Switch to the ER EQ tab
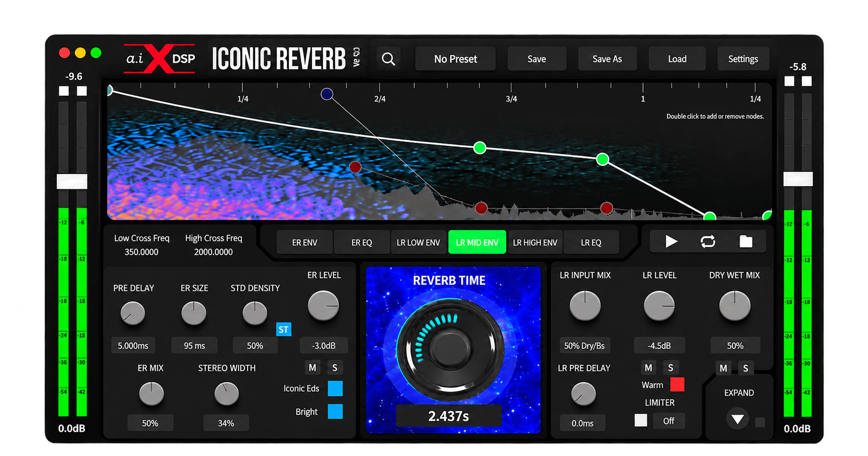This screenshot has width=868, height=456. pyautogui.click(x=362, y=242)
